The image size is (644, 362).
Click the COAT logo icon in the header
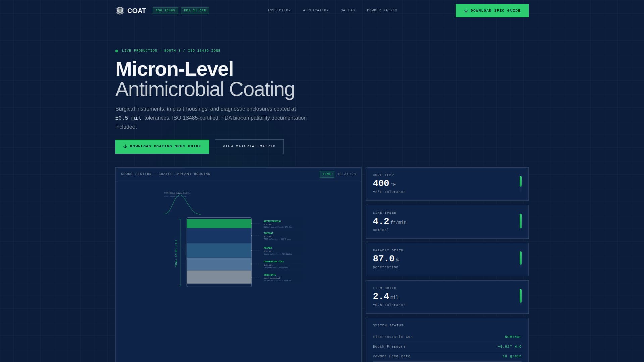[x=120, y=10]
